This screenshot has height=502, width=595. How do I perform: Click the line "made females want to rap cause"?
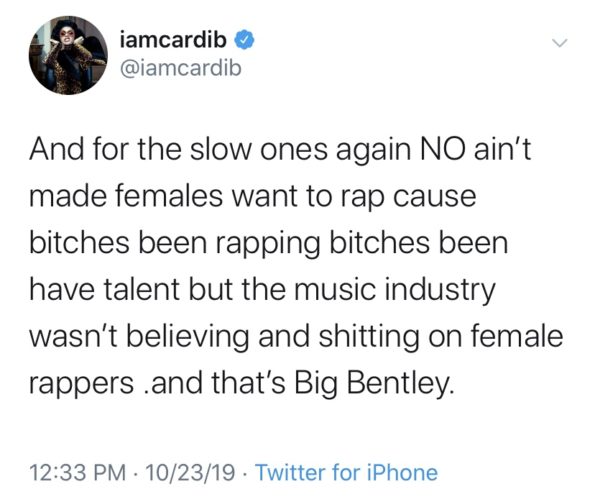(253, 197)
